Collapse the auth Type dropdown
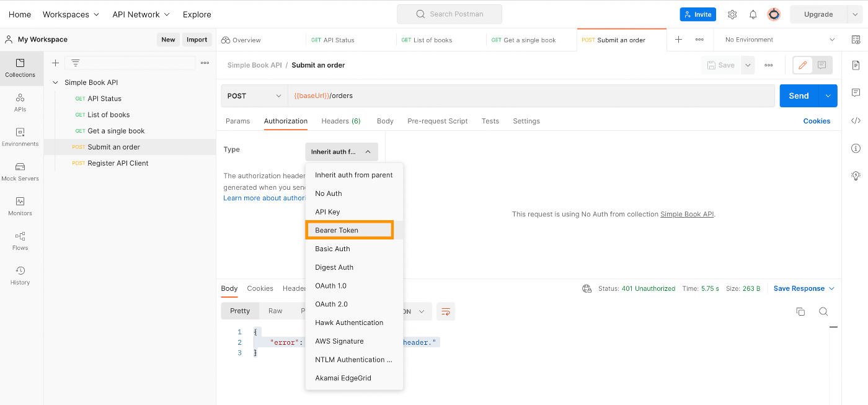The height and width of the screenshot is (405, 868). [x=341, y=152]
